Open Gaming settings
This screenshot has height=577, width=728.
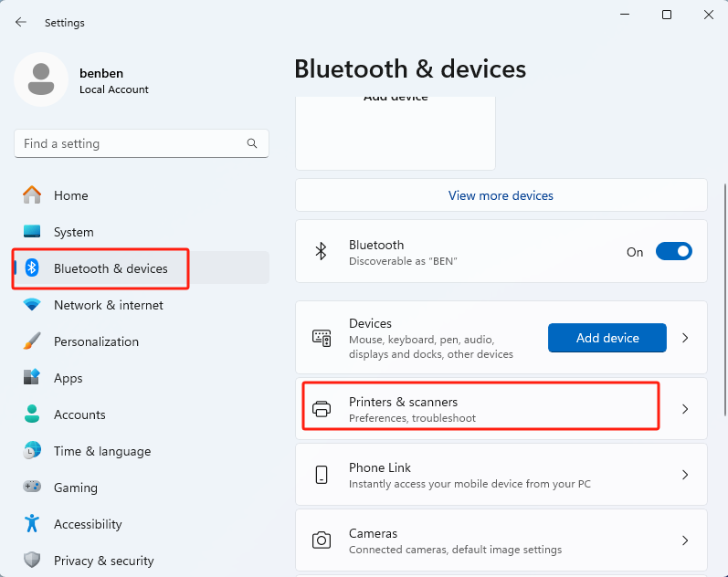pos(142,487)
